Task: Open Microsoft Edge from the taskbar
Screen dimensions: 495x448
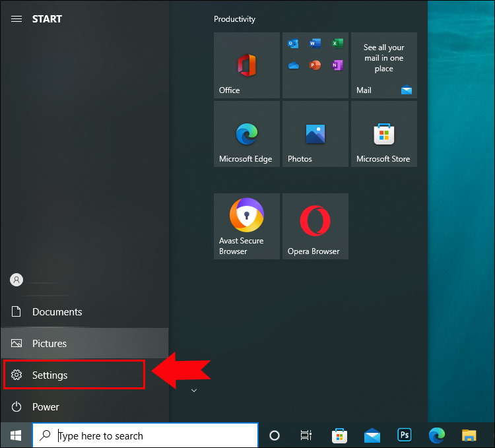Action: click(x=437, y=435)
